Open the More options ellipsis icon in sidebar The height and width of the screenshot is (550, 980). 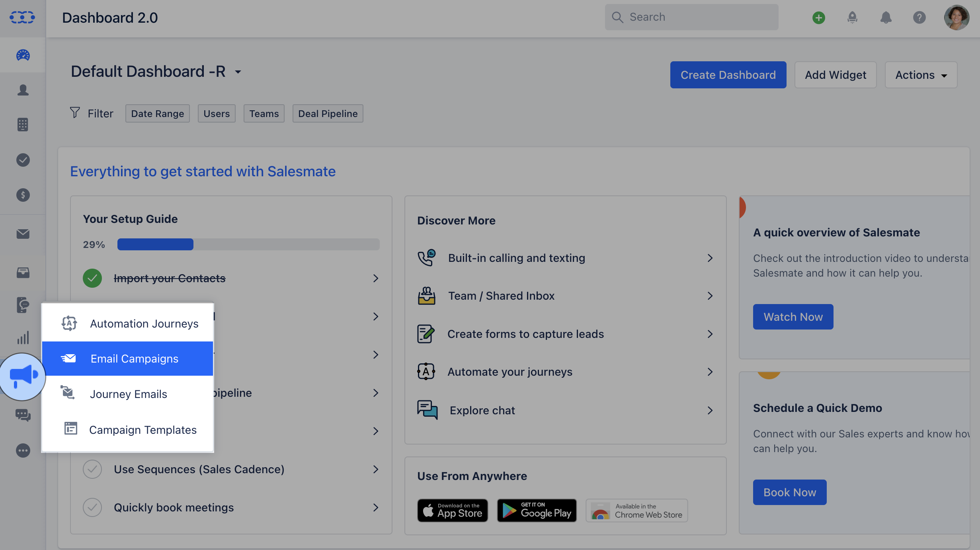tap(23, 450)
